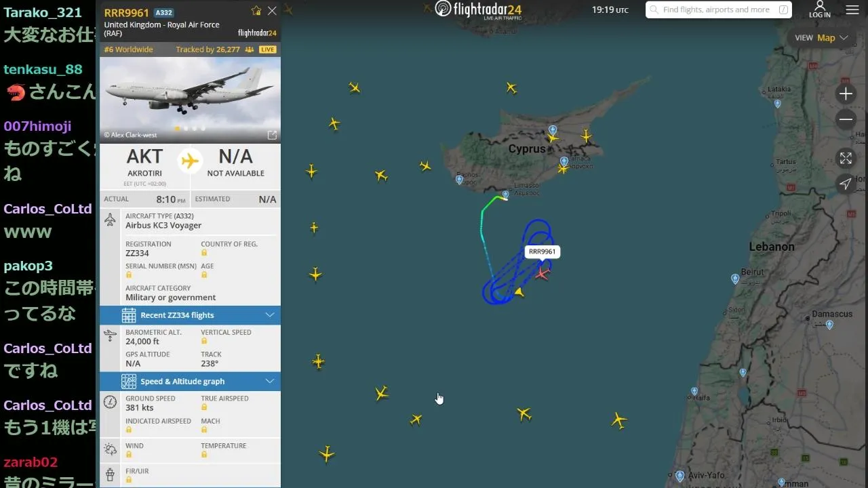Expand Recent ZZ334 flights section
This screenshot has width=868, height=488.
(x=190, y=315)
